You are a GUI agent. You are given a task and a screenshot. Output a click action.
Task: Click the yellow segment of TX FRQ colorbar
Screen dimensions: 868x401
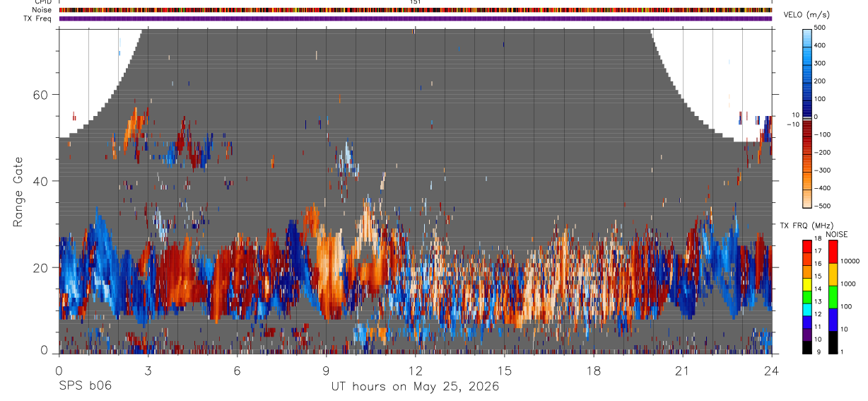tap(807, 284)
